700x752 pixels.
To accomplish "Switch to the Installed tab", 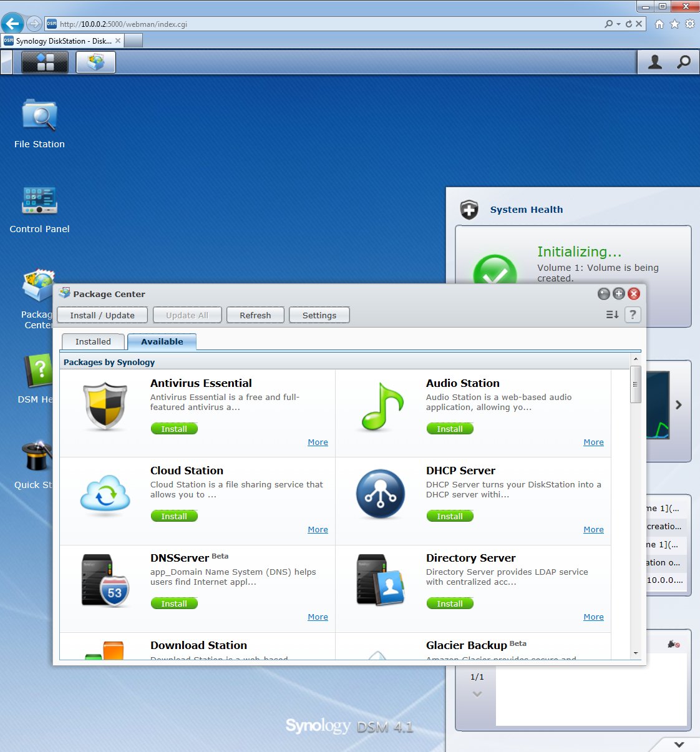I will tap(93, 342).
